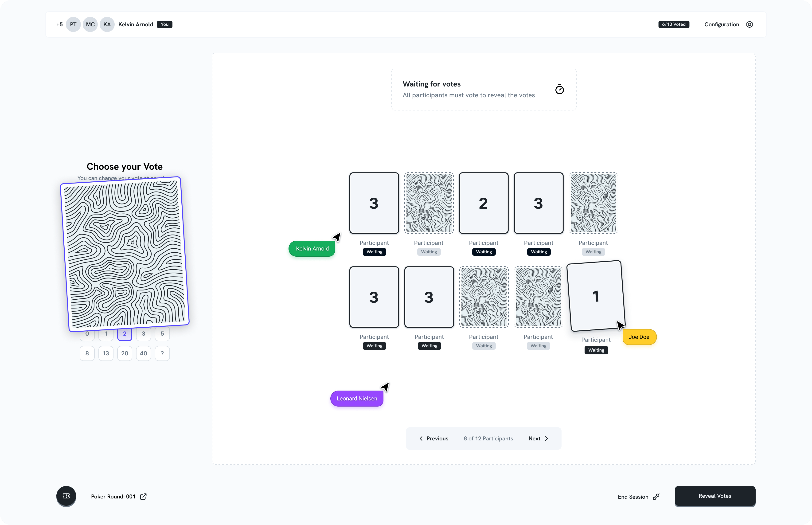Viewport: 812px width, 525px height.
Task: Go to Next participants page
Action: pyautogui.click(x=538, y=439)
